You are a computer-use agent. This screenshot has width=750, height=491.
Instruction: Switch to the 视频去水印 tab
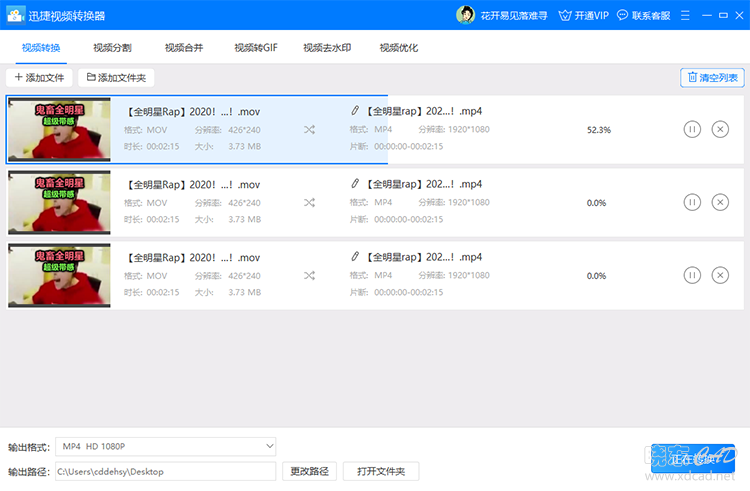tap(327, 48)
